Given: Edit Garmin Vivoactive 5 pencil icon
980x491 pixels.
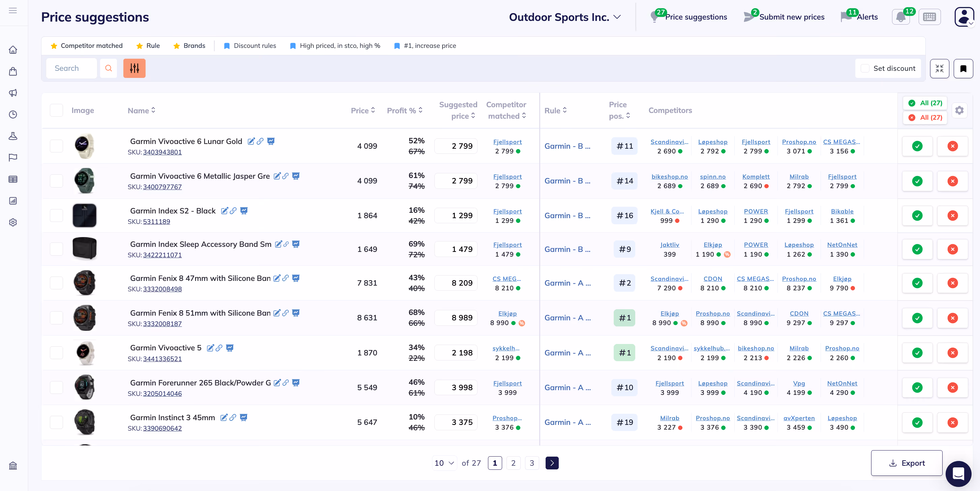Looking at the screenshot, I should click(x=210, y=348).
